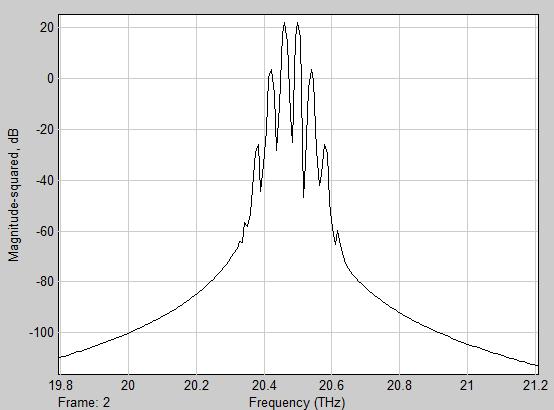Click the x-axis tick label '20.6'
This screenshot has width=554, height=410.
[x=331, y=385]
